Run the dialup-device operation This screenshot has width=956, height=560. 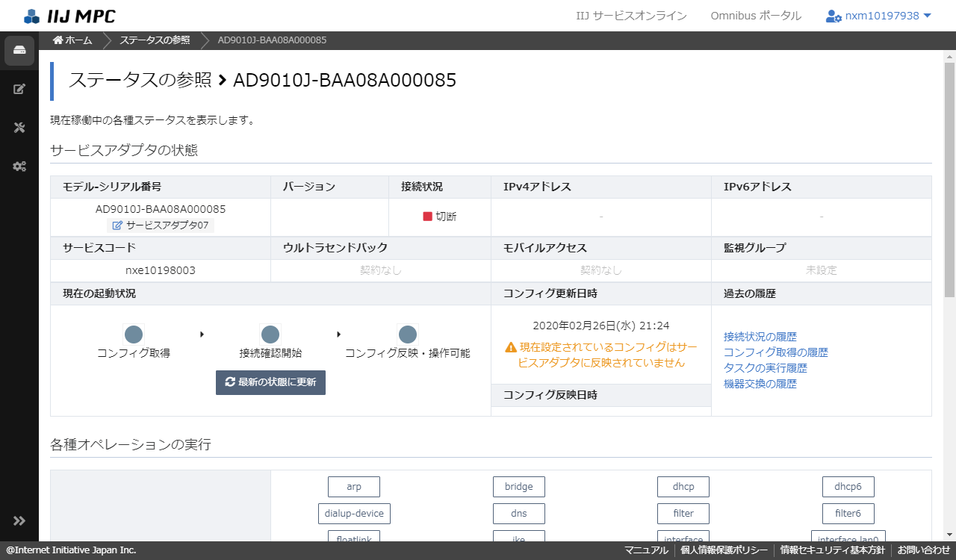point(354,514)
